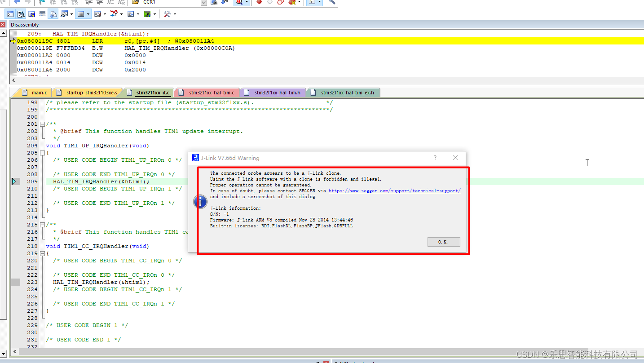Expand the Watch Windows dropdown arrow
The height and width of the screenshot is (363, 644).
pos(71,14)
